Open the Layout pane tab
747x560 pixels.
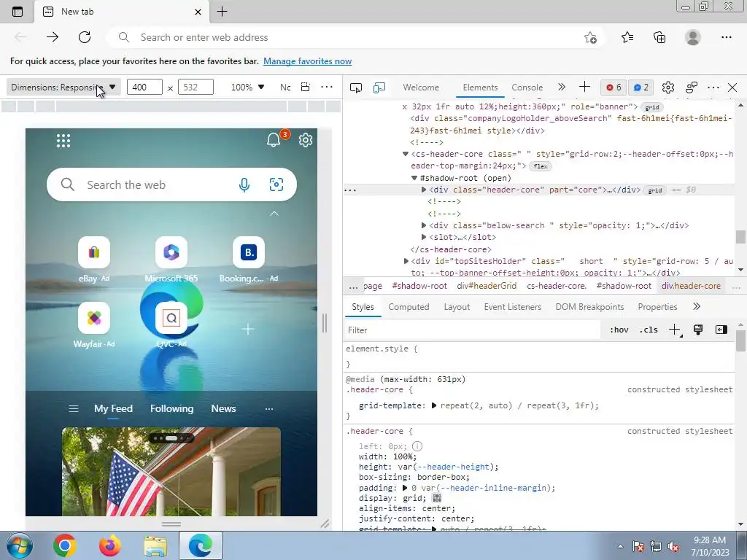[457, 307]
